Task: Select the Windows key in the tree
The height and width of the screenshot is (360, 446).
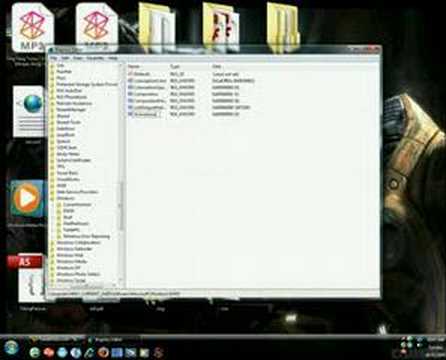Action: 66,198
